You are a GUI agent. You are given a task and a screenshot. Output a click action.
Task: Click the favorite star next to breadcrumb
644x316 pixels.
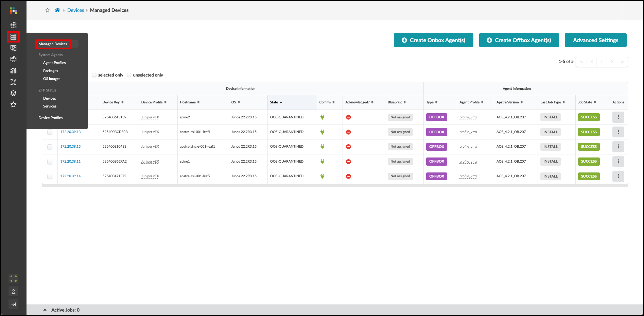click(48, 11)
